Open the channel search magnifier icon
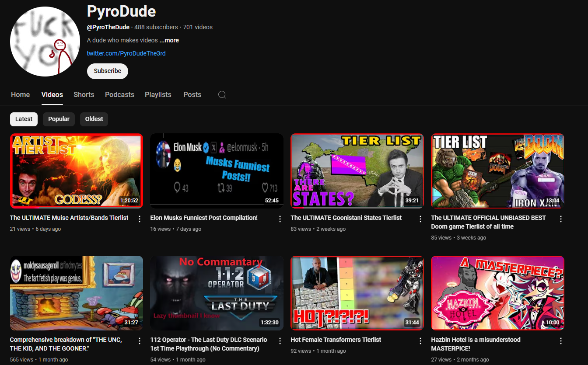 point(222,95)
